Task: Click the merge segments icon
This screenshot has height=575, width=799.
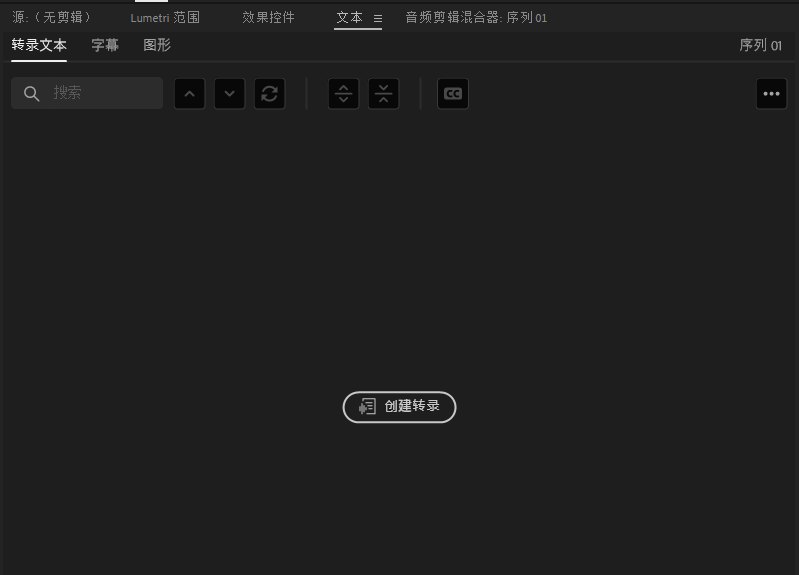Action: coord(384,94)
